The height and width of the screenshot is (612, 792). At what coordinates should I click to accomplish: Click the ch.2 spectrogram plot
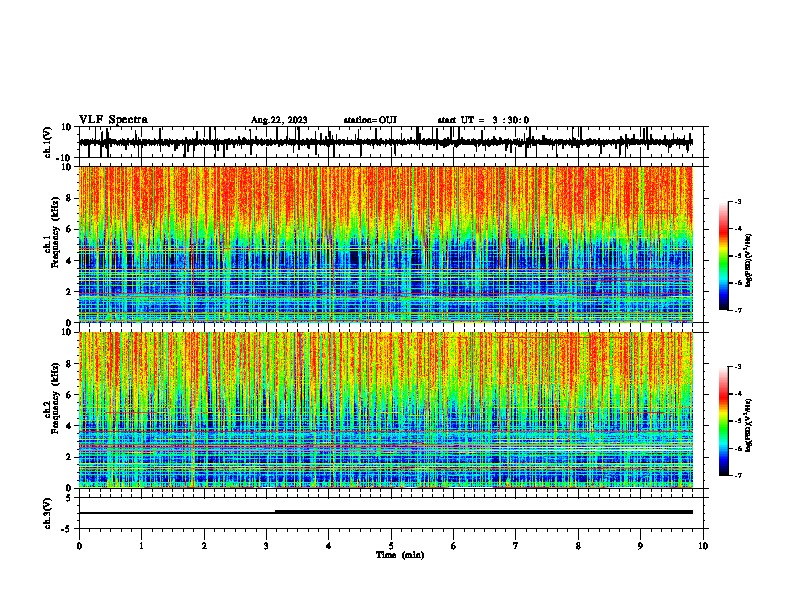[x=386, y=410]
